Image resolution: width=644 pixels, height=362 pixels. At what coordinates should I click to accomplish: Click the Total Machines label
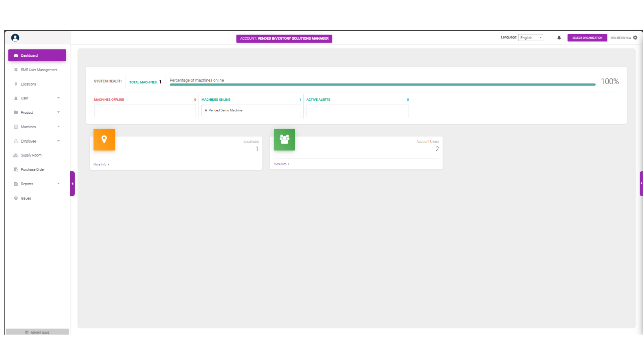[143, 82]
